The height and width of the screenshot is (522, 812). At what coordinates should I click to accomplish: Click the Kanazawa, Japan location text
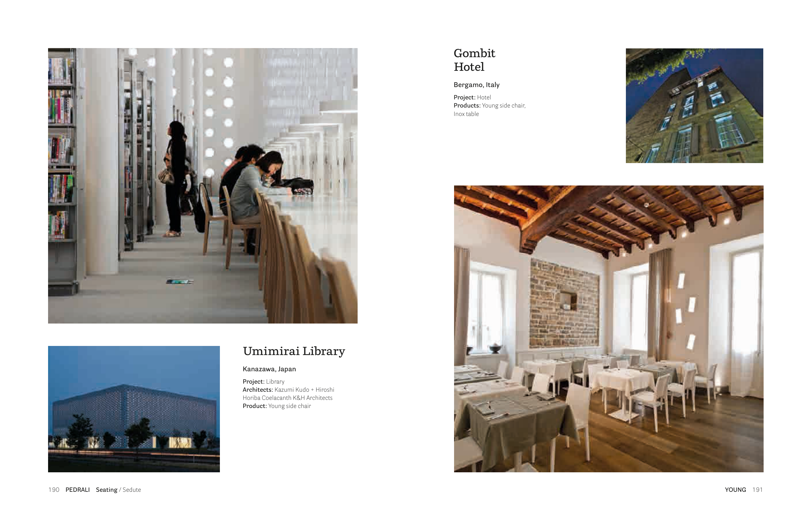269,369
